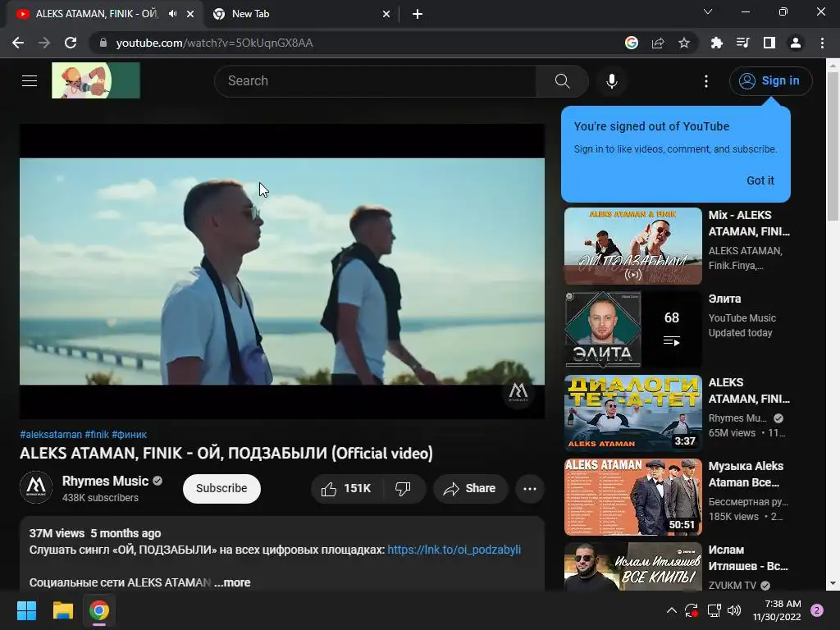The height and width of the screenshot is (630, 840).
Task: Open more actions ellipsis under video
Action: [530, 489]
